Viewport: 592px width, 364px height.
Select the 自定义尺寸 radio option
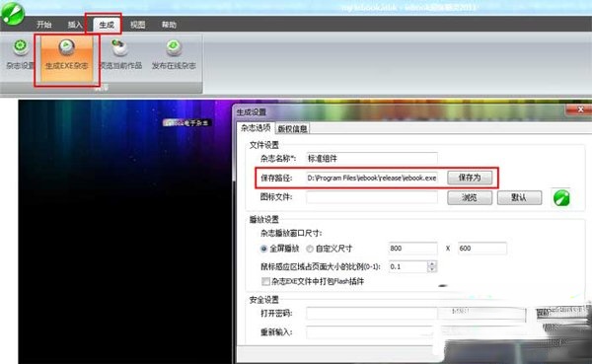point(330,249)
